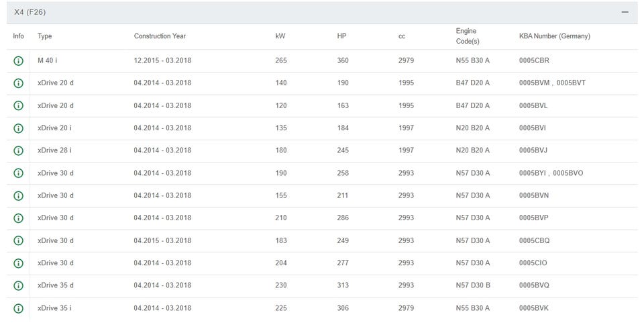This screenshot has width=644, height=325.
Task: Click the Engine Code(s) column header
Action: tap(468, 36)
